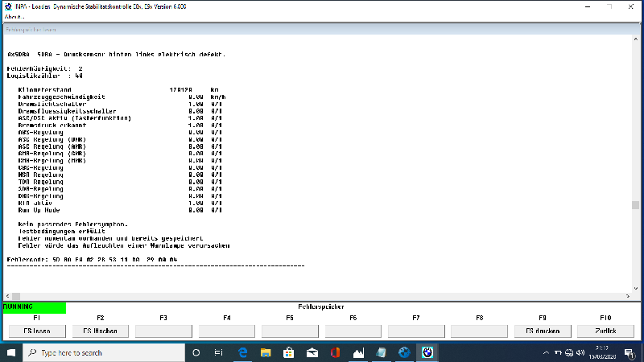Click the Testbedingungen erfüllt line

coord(62,232)
